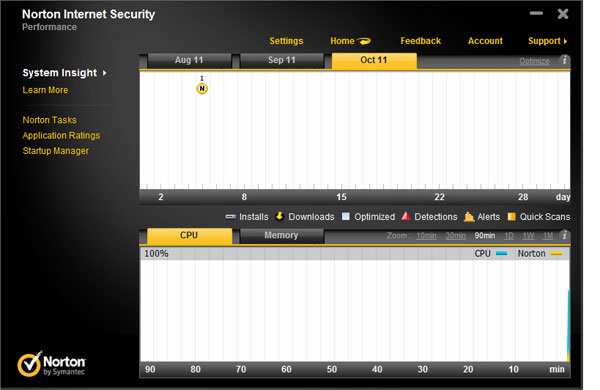600x390 pixels.
Task: Open Settings
Action: click(286, 41)
